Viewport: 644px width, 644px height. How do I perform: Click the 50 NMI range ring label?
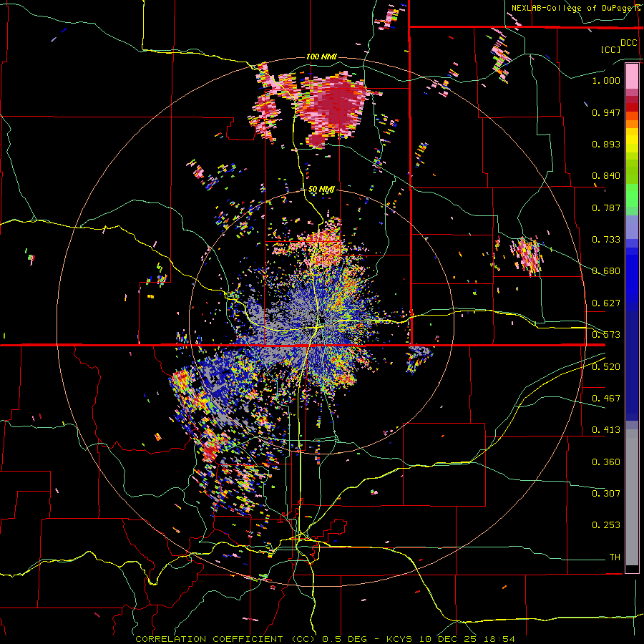pos(321,190)
